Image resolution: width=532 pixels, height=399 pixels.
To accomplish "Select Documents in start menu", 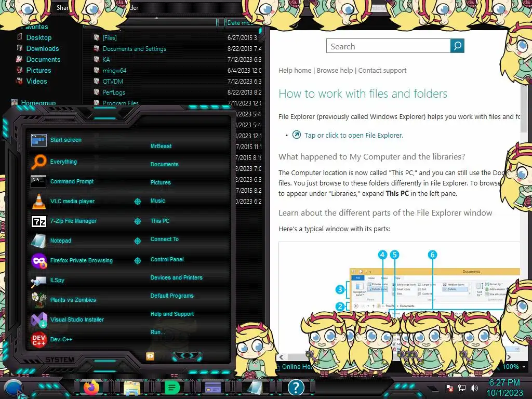I will pyautogui.click(x=165, y=164).
